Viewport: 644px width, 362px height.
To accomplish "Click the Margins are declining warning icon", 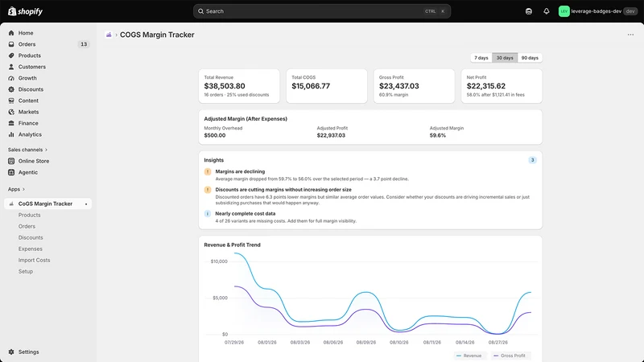I will [208, 172].
